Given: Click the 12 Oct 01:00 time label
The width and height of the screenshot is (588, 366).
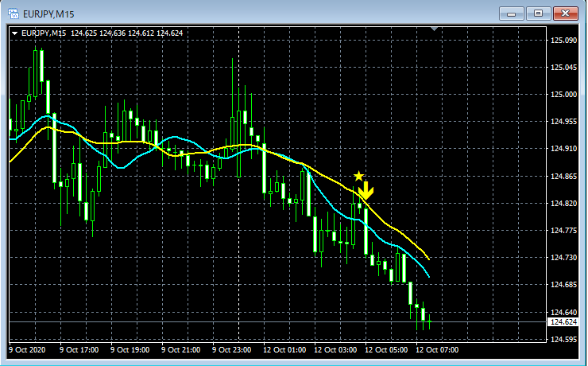Looking at the screenshot, I should pos(284,350).
